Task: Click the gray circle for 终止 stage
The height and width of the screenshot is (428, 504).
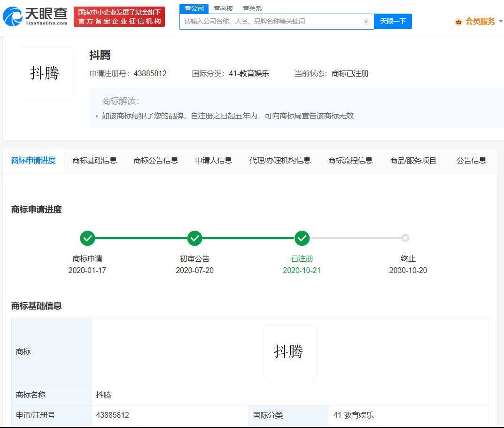Action: [x=405, y=238]
